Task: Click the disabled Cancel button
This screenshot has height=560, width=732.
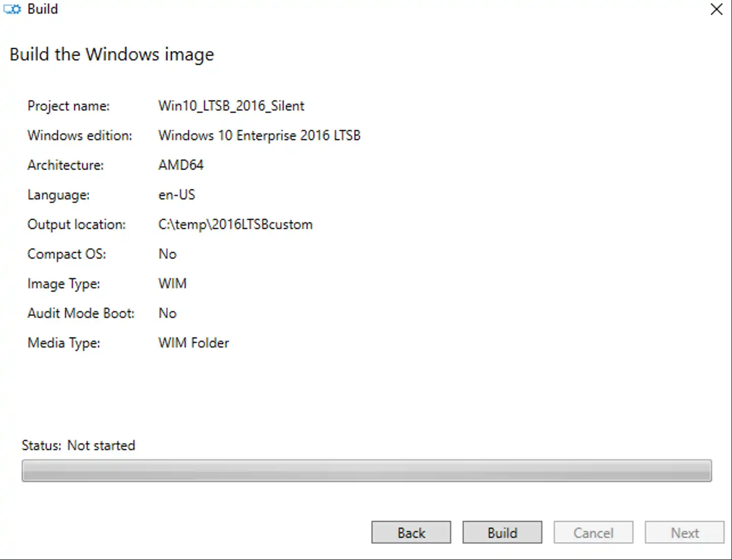Action: [x=593, y=533]
